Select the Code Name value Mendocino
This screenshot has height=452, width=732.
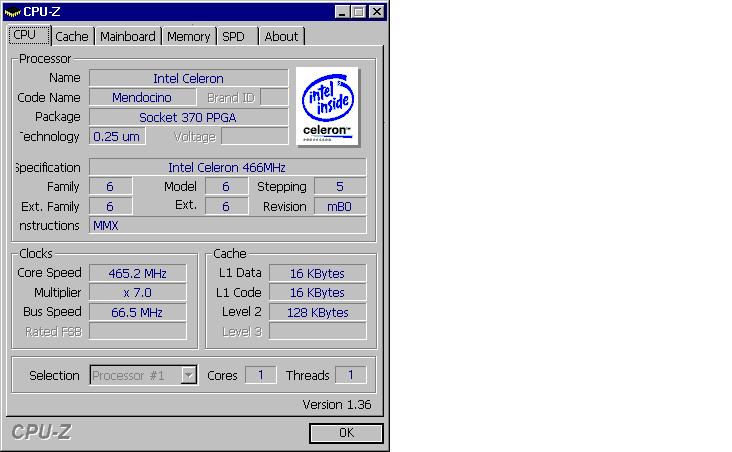point(142,97)
